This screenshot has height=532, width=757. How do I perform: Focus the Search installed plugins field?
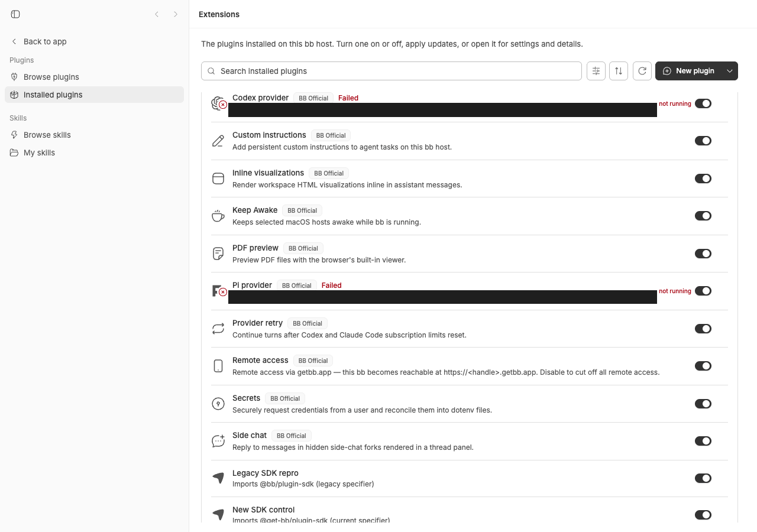(x=392, y=71)
